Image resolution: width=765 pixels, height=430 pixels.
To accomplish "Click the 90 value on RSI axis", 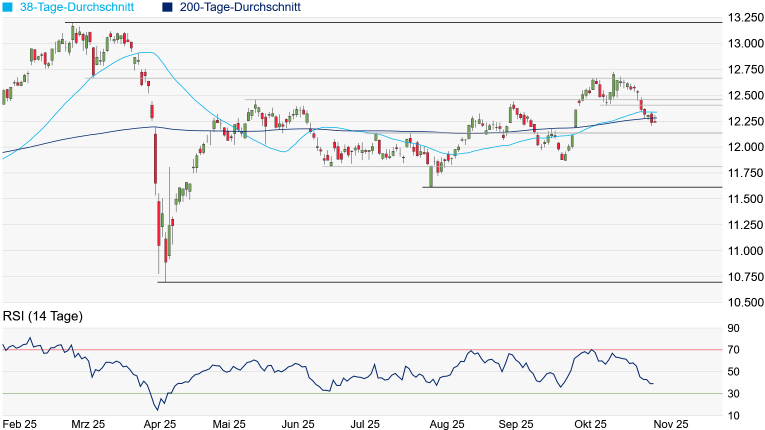I will pos(733,327).
